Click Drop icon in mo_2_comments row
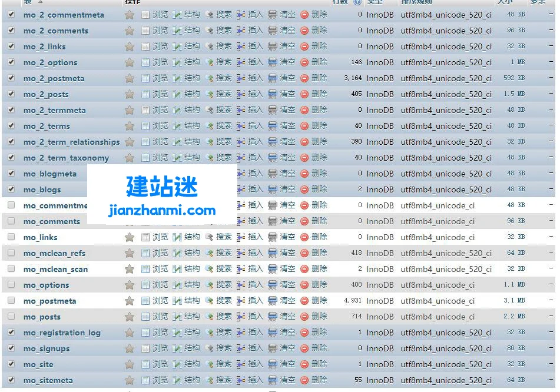Viewport: 560px width, 392px height. (x=304, y=31)
